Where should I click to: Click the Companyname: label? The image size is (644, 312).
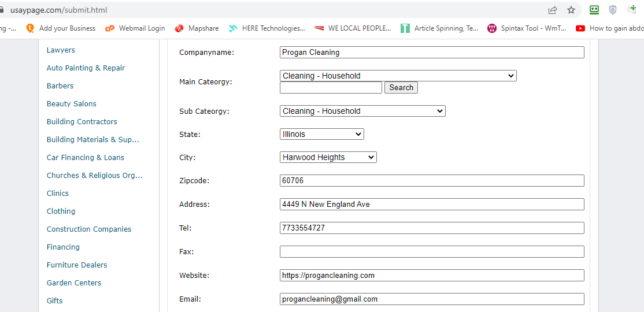tap(206, 53)
